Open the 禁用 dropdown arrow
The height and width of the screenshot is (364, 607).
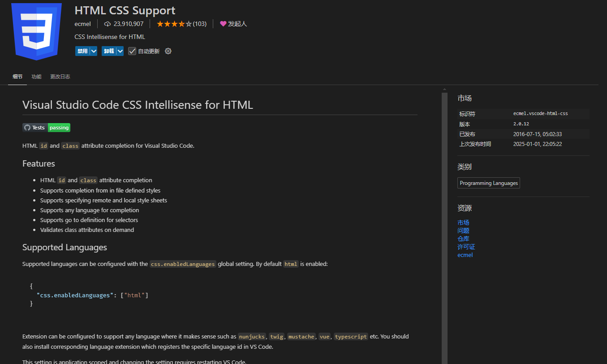[x=94, y=51]
